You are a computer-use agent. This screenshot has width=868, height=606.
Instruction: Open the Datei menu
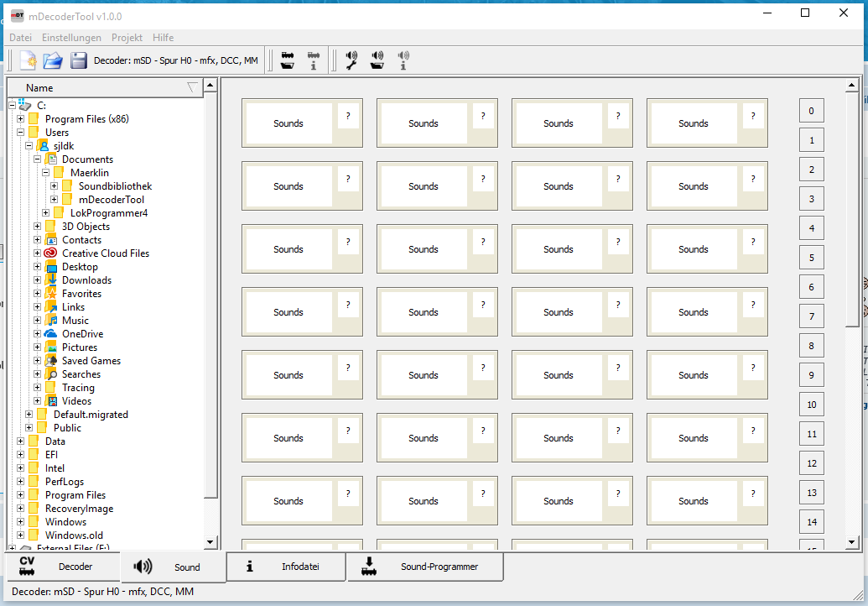(20, 38)
